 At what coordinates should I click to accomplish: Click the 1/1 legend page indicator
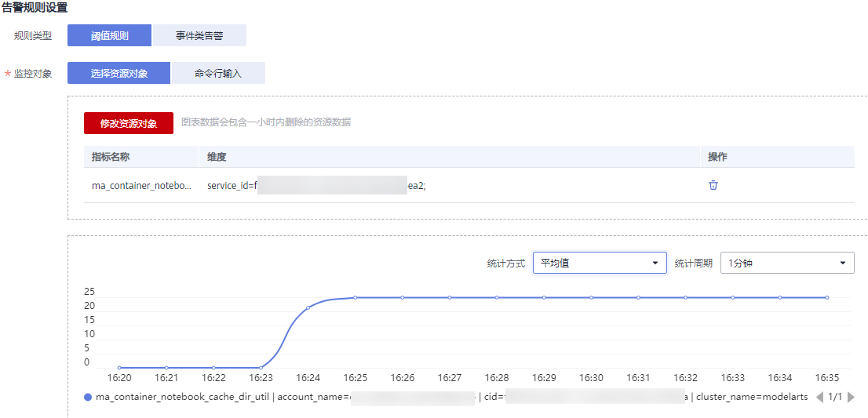[835, 397]
